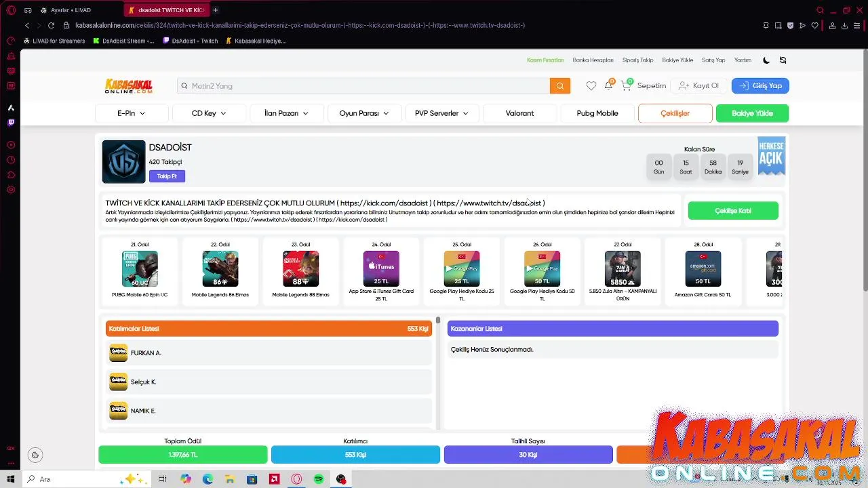Viewport: 868px width, 488px height.
Task: Open the Çekilişler menu button
Action: click(675, 113)
